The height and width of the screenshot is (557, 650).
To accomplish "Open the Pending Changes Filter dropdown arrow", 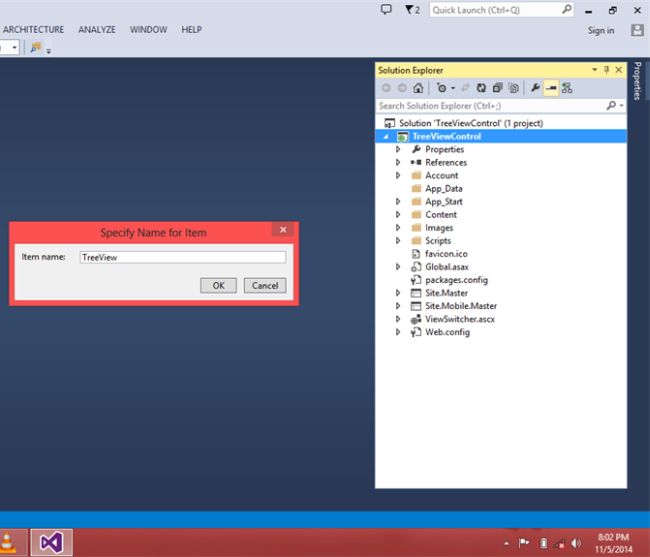I will coord(453,88).
